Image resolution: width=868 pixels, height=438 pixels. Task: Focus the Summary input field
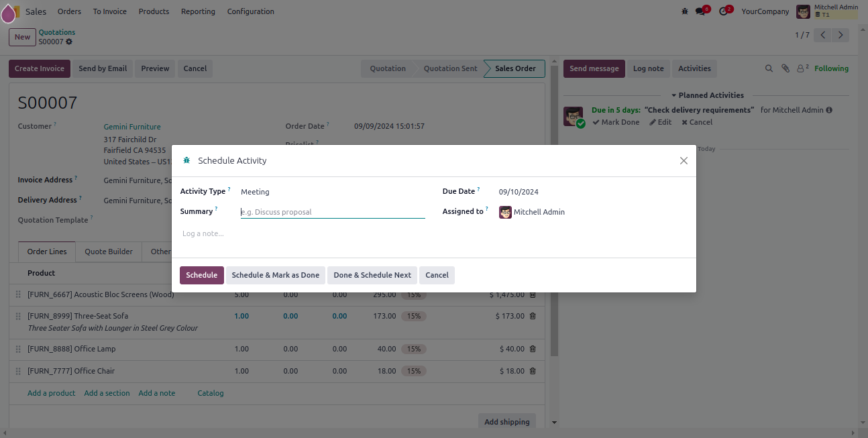point(333,212)
